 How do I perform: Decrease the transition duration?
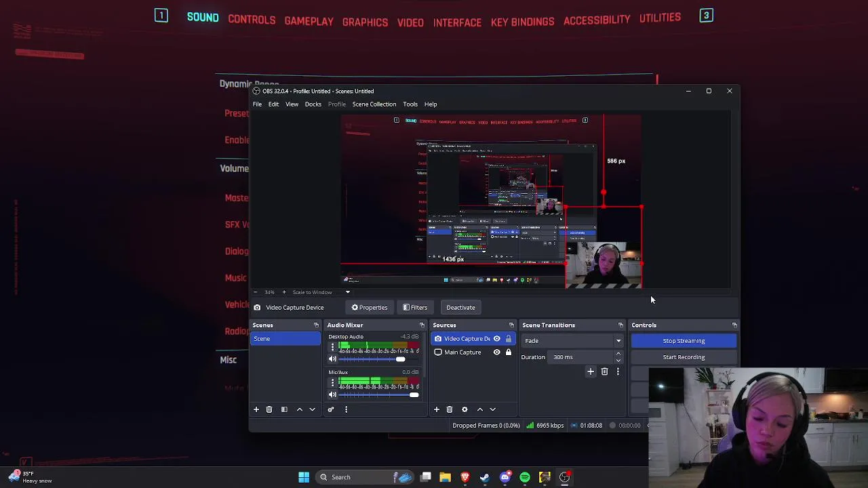618,361
